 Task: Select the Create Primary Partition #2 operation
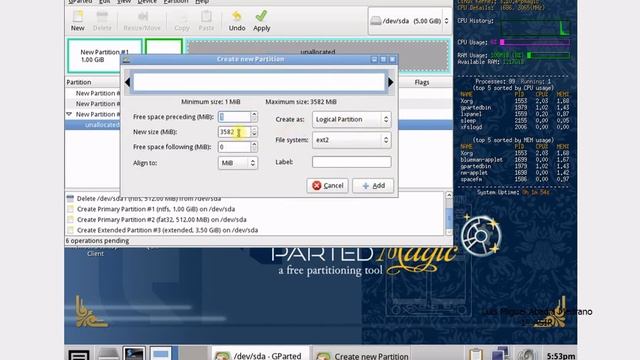[x=162, y=220]
